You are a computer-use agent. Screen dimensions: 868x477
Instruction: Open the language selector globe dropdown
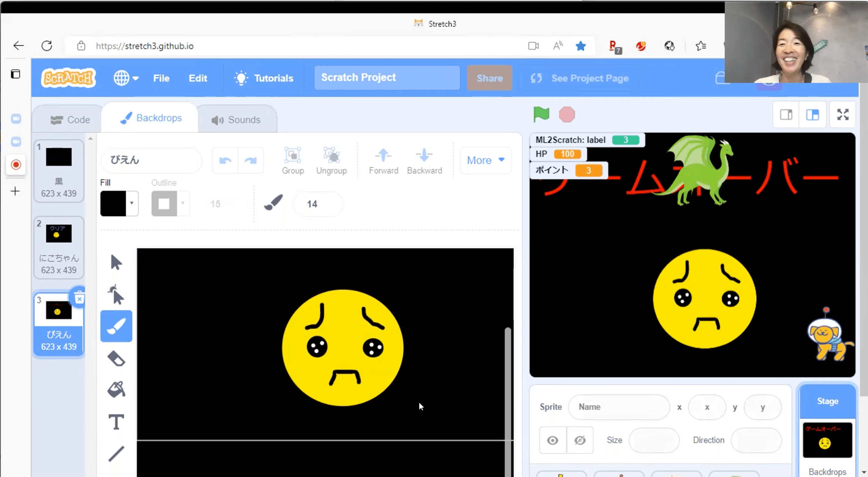point(126,78)
